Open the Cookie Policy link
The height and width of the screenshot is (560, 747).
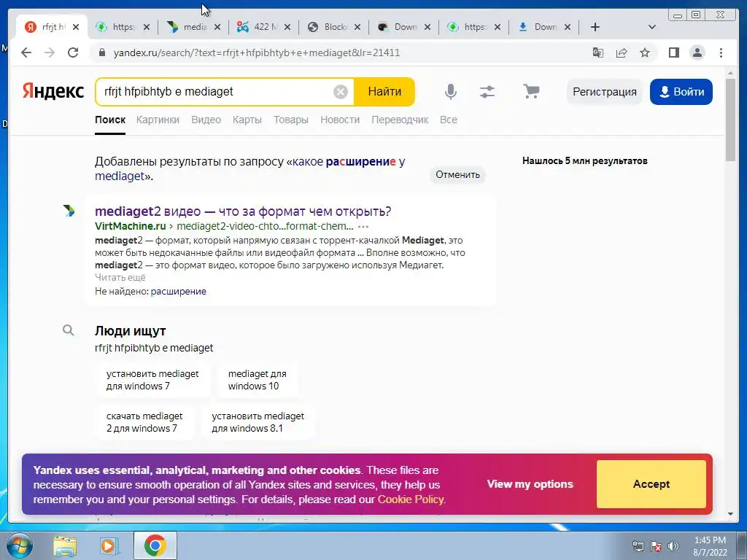point(411,499)
